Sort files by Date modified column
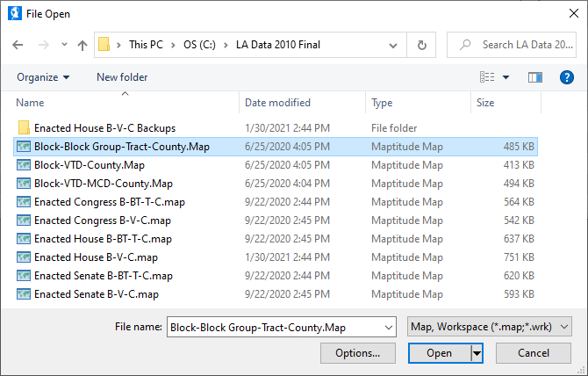The height and width of the screenshot is (376, 588). pyautogui.click(x=277, y=103)
